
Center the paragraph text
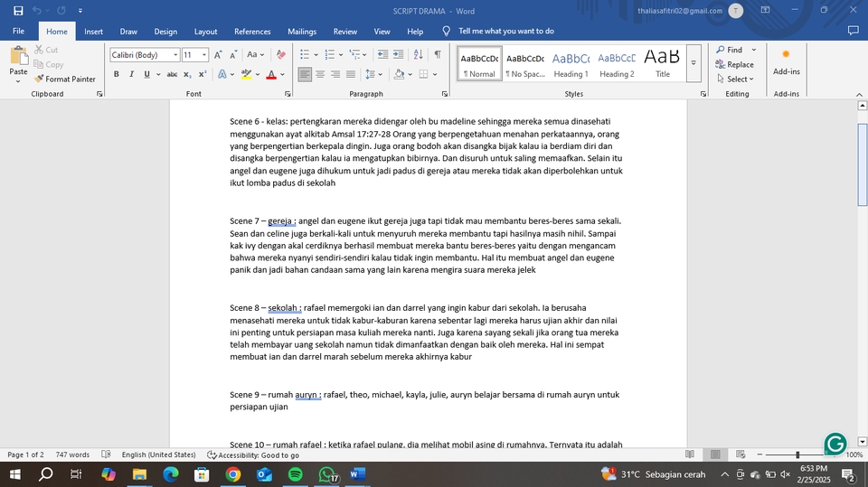320,74
